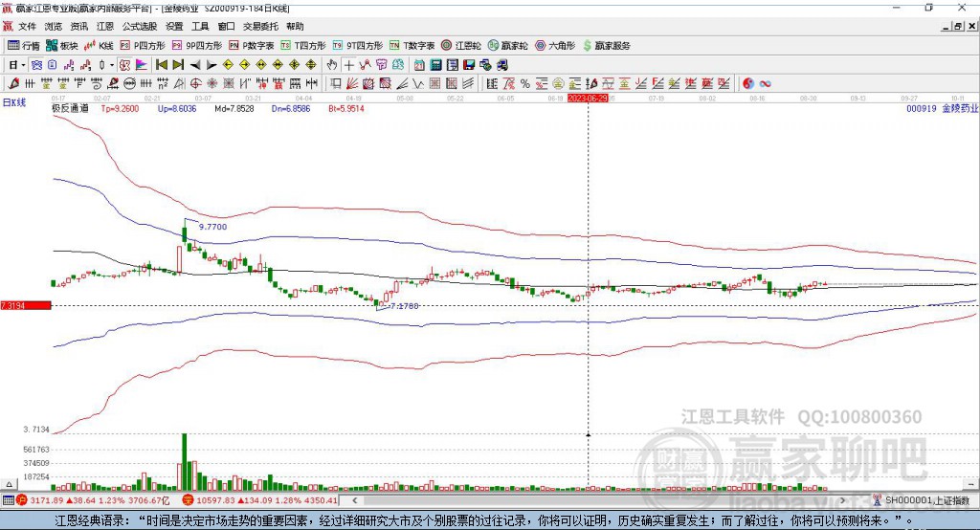The image size is (980, 530).
Task: Click the Bt=5.9514 value
Action: pyautogui.click(x=346, y=108)
